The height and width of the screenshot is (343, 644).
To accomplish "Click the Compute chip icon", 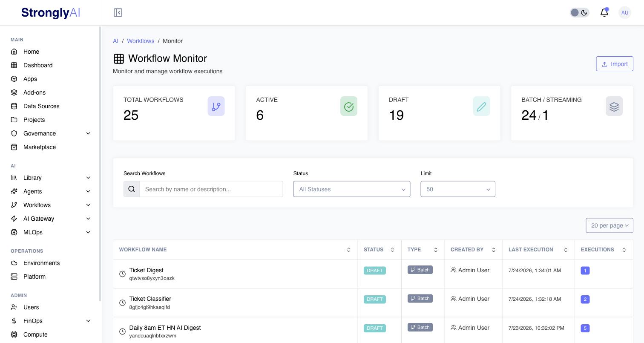I will pos(14,334).
